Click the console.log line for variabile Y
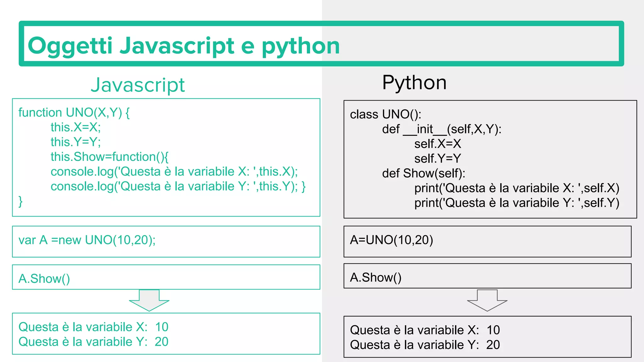Viewport: 644px width, 362px height. pos(178,186)
